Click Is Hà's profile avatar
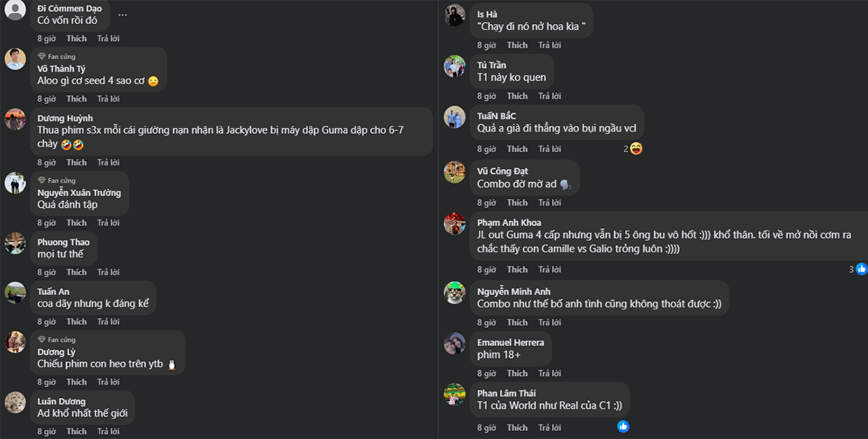Image resolution: width=868 pixels, height=439 pixels. tap(454, 15)
